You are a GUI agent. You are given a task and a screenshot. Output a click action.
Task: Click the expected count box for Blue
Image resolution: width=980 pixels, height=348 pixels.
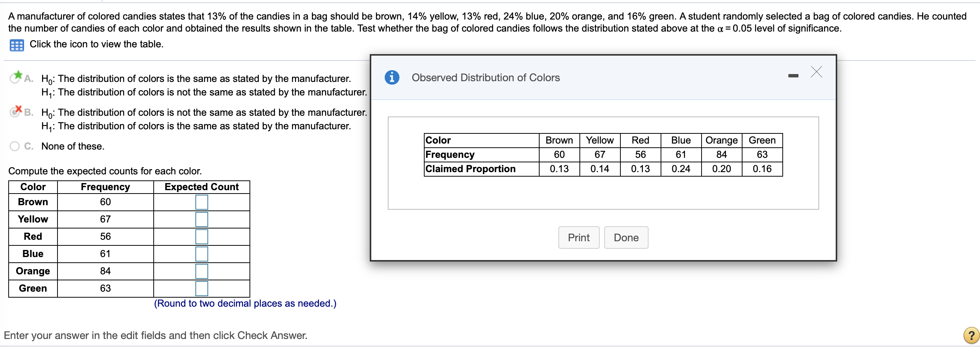coord(202,254)
